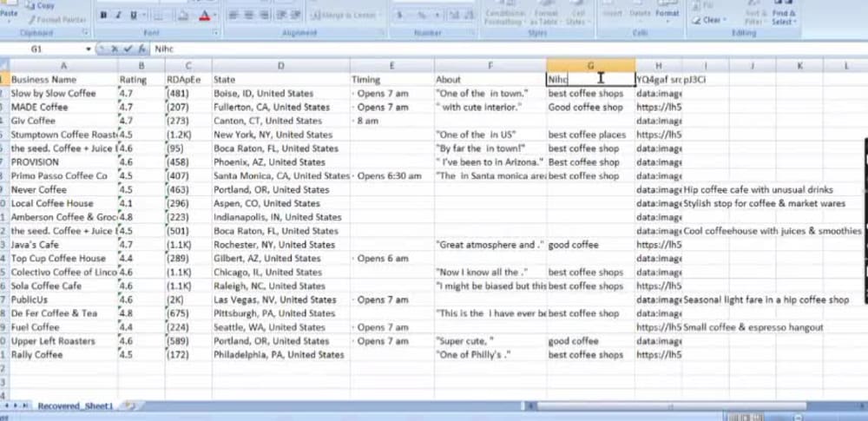Select the 'About' header cell
The image size is (868, 421).
click(490, 80)
